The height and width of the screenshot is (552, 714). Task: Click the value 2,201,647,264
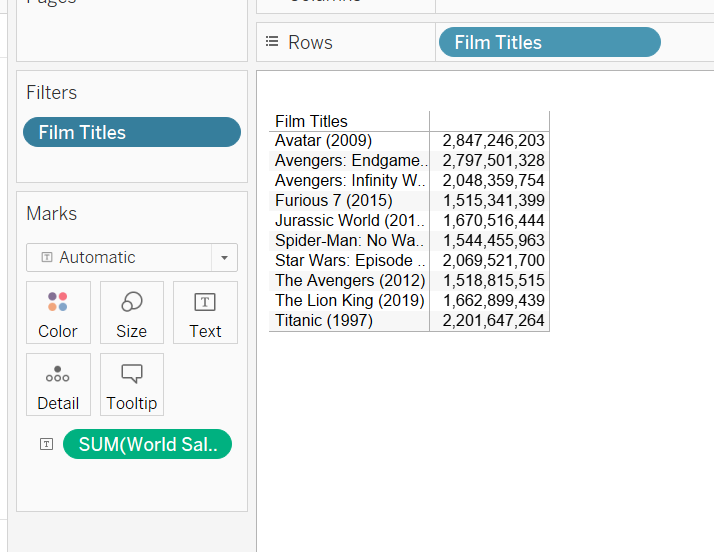coord(494,321)
